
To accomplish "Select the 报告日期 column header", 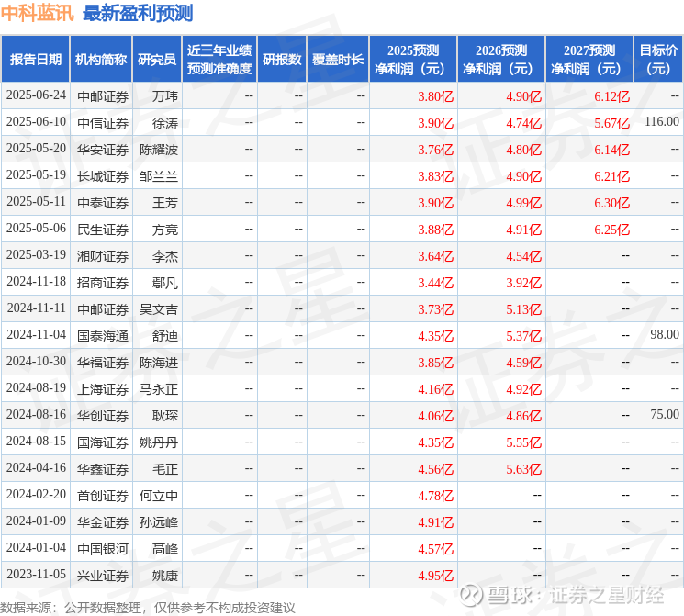I will 35,59.
